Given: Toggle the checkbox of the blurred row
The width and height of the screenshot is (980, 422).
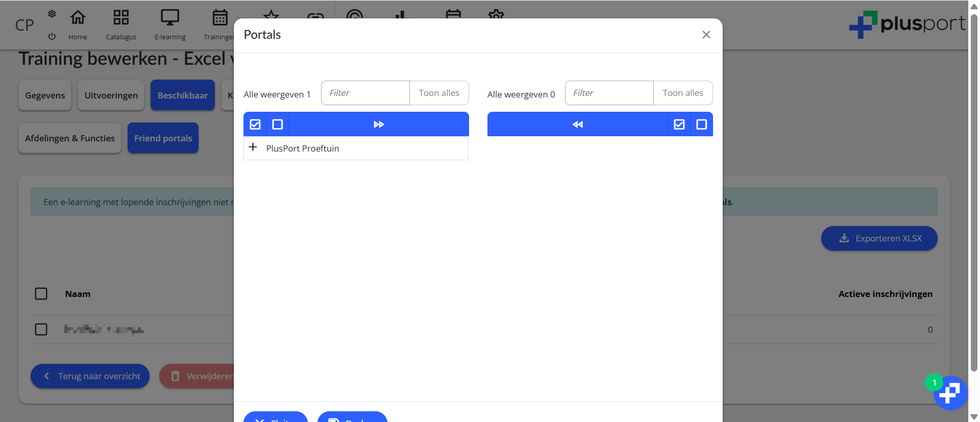Looking at the screenshot, I should click(41, 330).
